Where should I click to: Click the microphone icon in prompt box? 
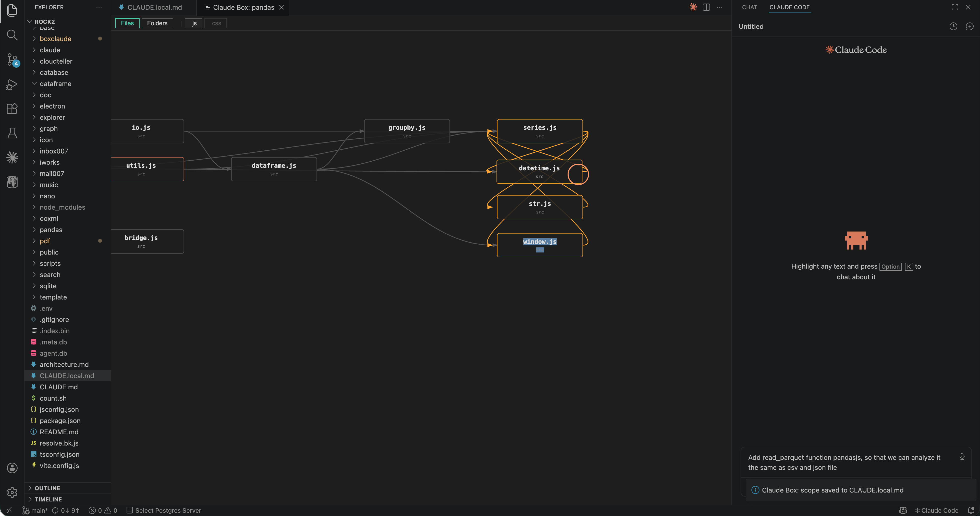coord(962,457)
